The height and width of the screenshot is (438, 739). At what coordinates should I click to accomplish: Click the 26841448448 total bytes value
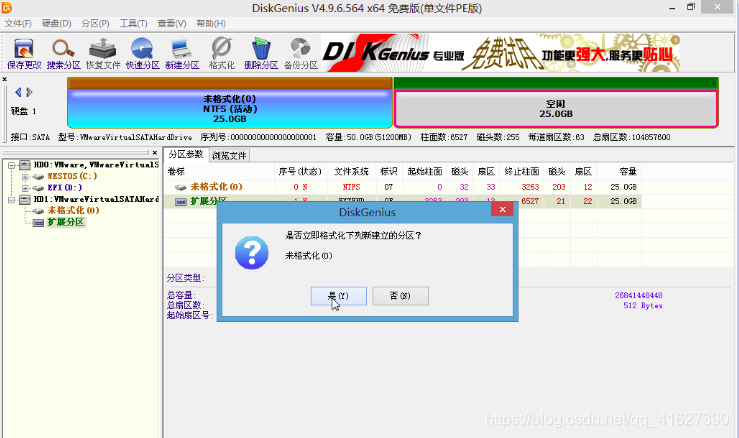click(638, 295)
